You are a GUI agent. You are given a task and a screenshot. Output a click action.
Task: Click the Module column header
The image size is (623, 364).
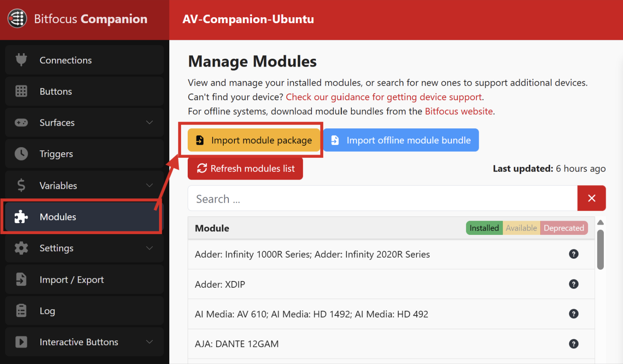pyautogui.click(x=212, y=228)
